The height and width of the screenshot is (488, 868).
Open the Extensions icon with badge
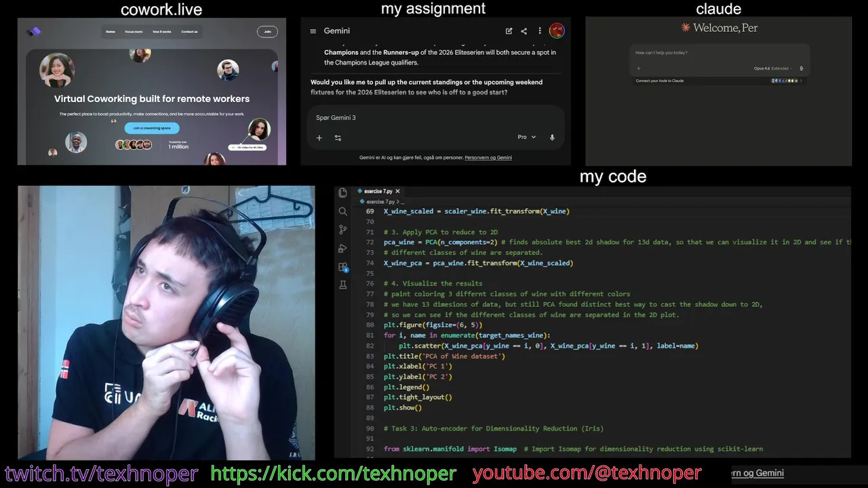coord(342,267)
